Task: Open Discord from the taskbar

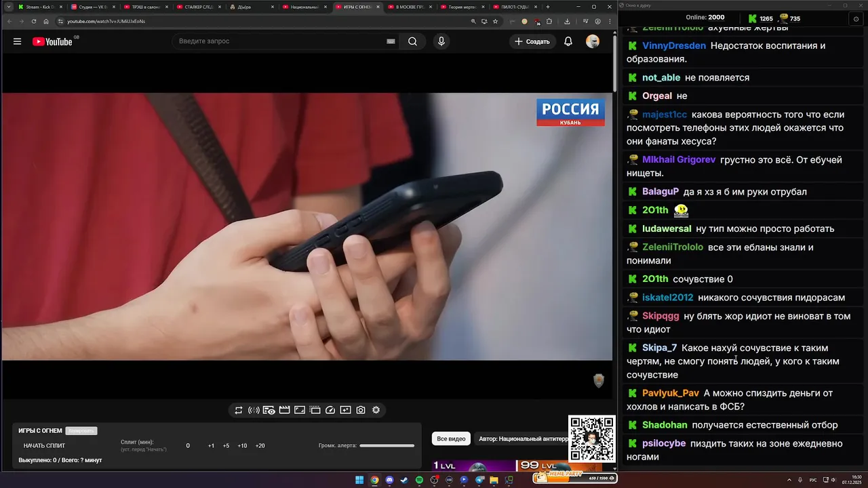Action: point(389,480)
